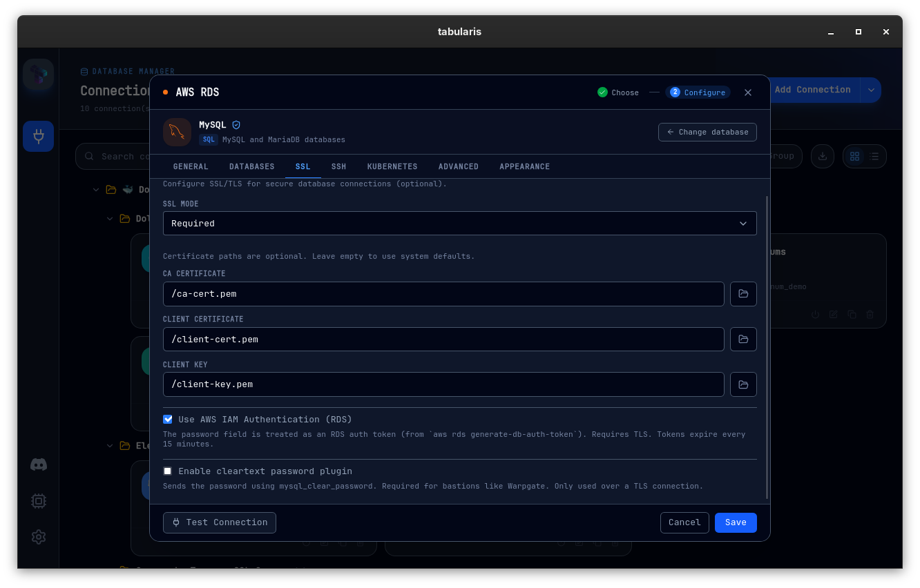
Task: Open the SSL Mode dropdown
Action: click(x=460, y=224)
